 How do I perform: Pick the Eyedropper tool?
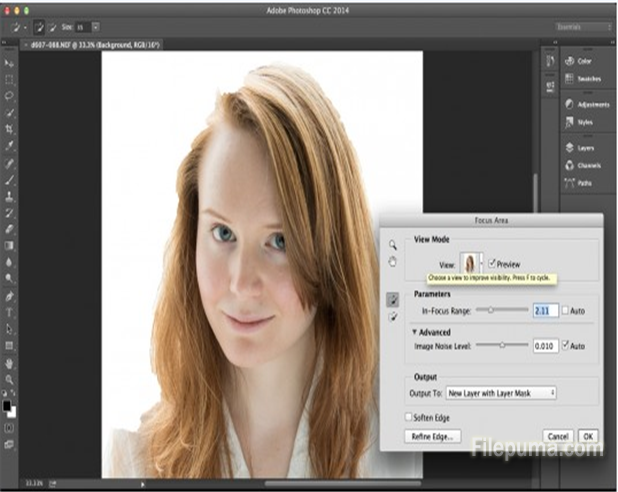click(11, 146)
